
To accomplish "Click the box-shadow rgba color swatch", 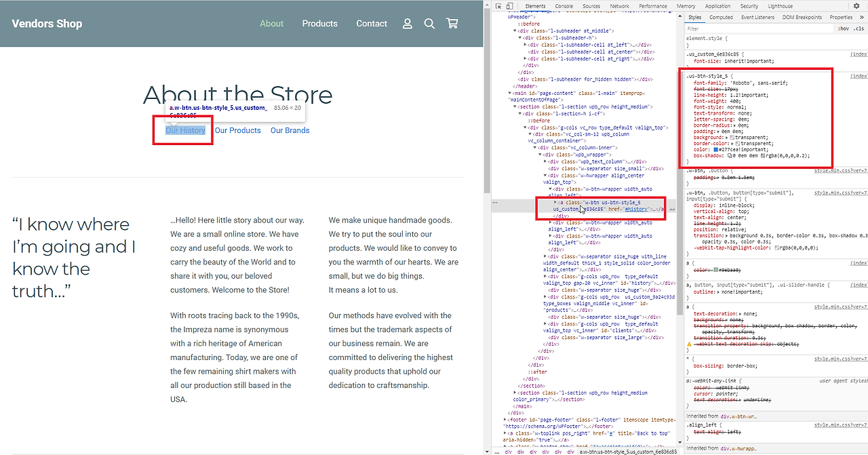I will (763, 155).
